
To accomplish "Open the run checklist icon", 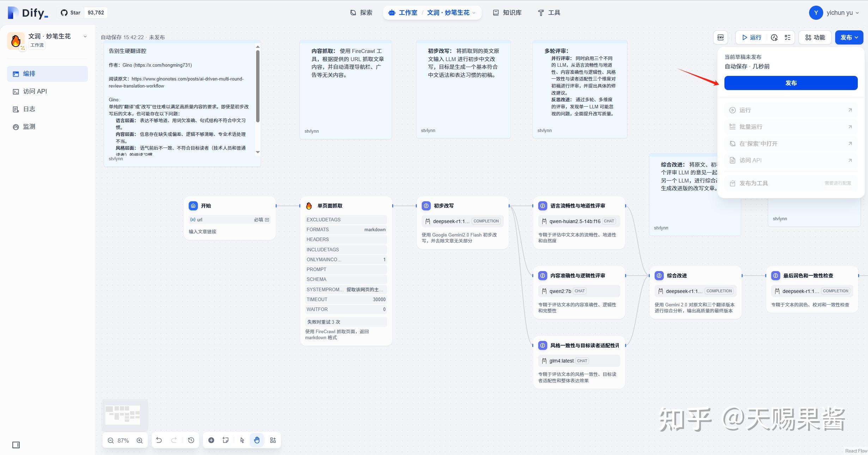I will (788, 37).
